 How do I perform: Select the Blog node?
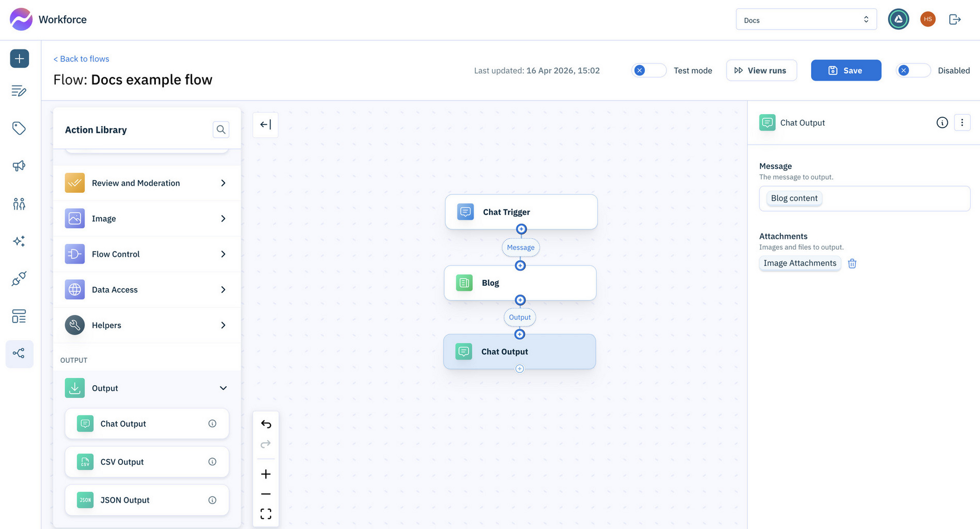(x=520, y=282)
